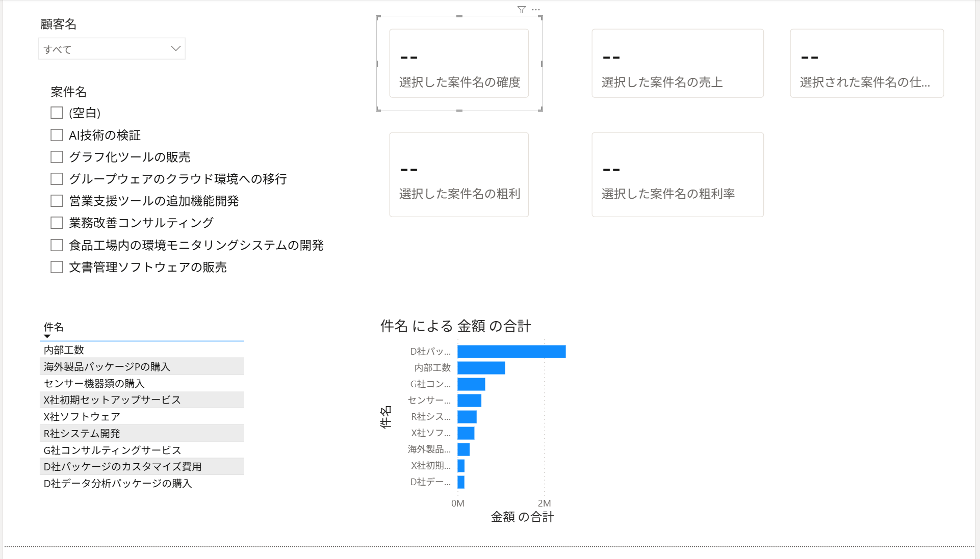Tick the AI技術の検証 checkbox

[57, 135]
